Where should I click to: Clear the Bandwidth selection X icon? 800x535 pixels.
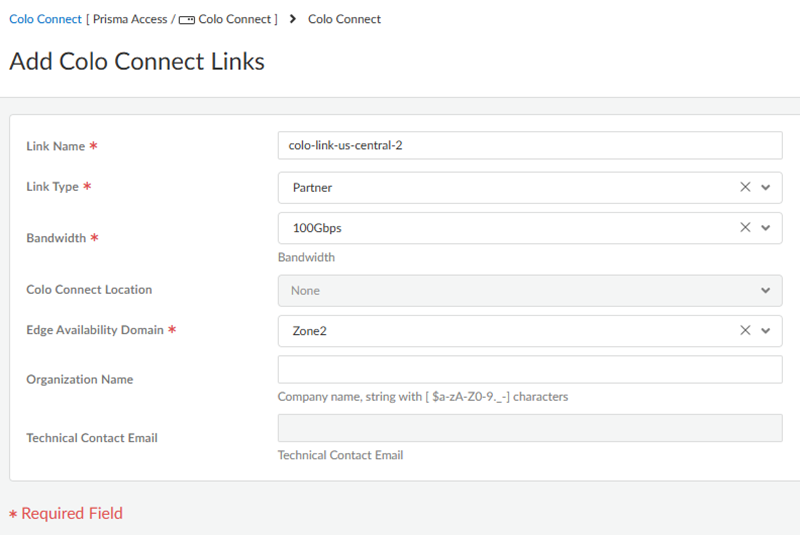click(x=745, y=228)
